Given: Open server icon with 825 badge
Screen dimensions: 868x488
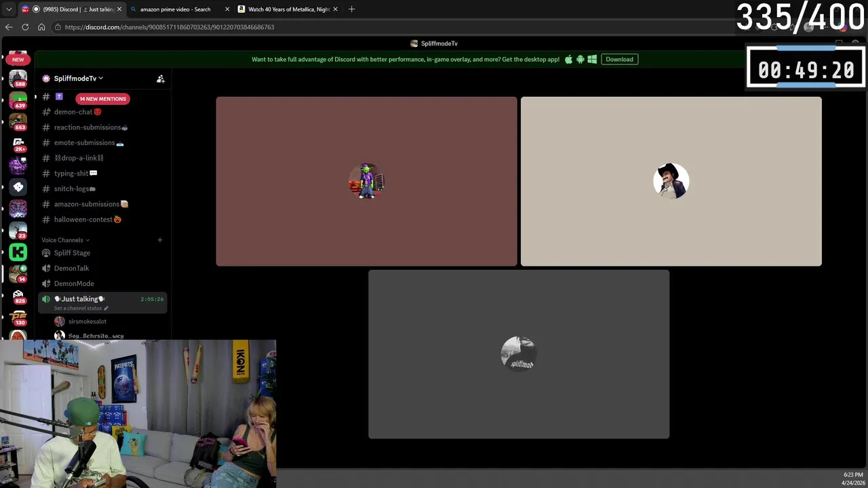Looking at the screenshot, I should pyautogui.click(x=18, y=296).
